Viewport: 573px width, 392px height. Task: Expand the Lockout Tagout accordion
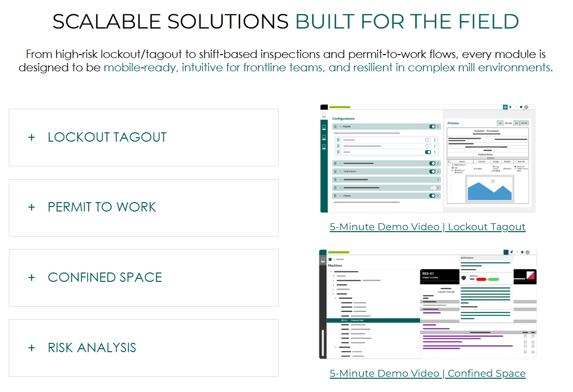[x=143, y=137]
